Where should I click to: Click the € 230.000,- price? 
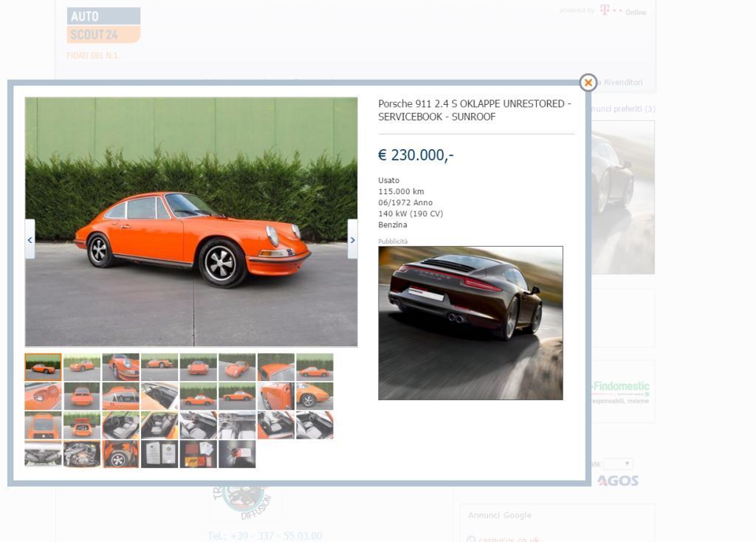pyautogui.click(x=416, y=155)
